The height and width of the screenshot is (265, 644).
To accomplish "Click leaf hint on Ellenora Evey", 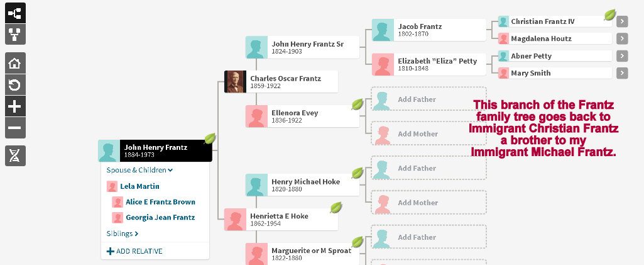I will 357,104.
